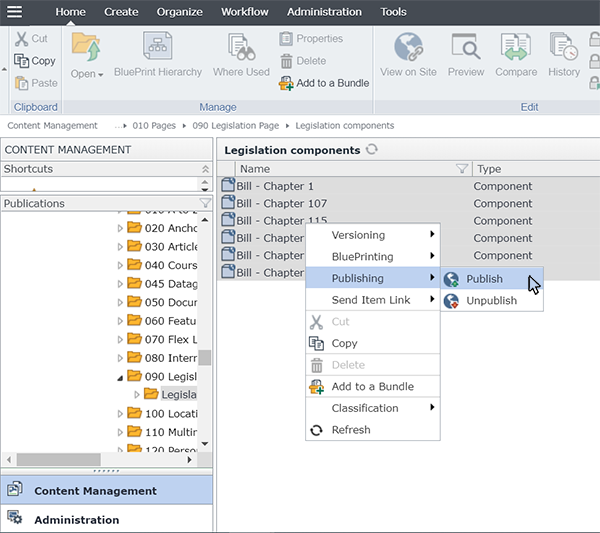Expand the 060 folder tree node
The height and width of the screenshot is (533, 600).
[x=121, y=320]
